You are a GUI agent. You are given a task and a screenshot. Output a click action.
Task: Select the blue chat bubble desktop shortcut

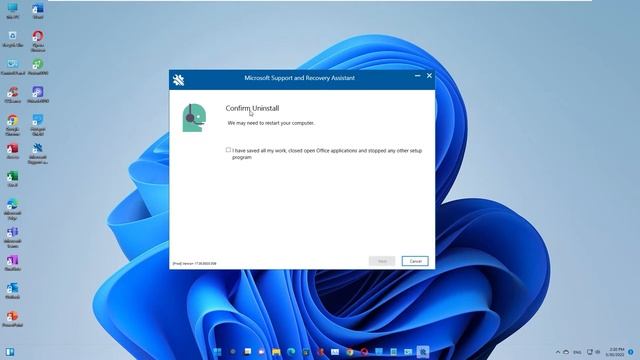pyautogui.click(x=38, y=125)
